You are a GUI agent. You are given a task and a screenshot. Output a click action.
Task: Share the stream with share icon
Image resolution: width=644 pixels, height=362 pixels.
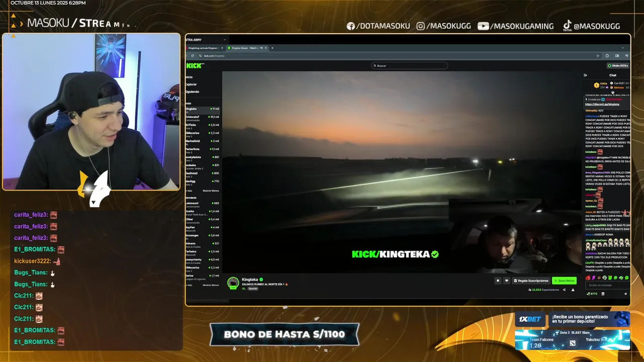click(564, 290)
